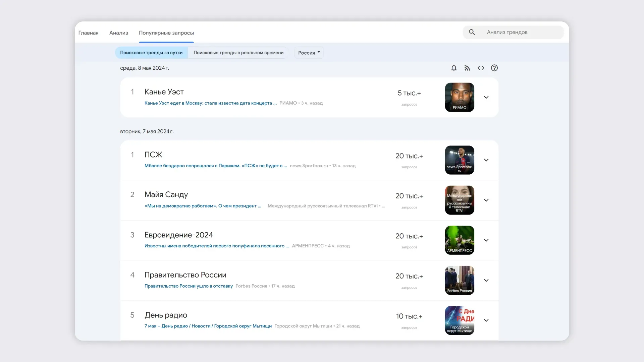Open the Канье Уэст РИАМО thumbnail

pyautogui.click(x=459, y=97)
